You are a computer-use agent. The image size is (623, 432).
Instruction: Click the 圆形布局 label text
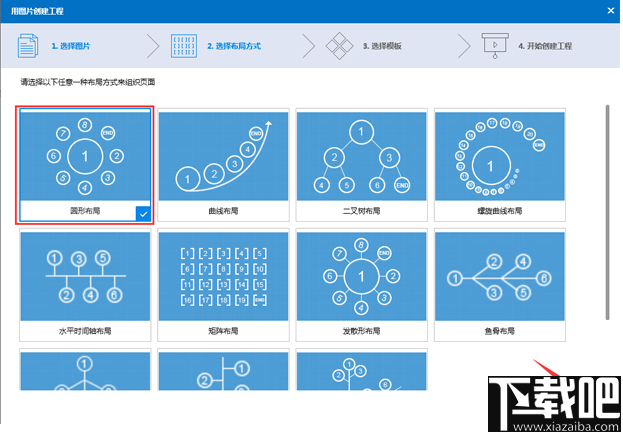(x=85, y=211)
